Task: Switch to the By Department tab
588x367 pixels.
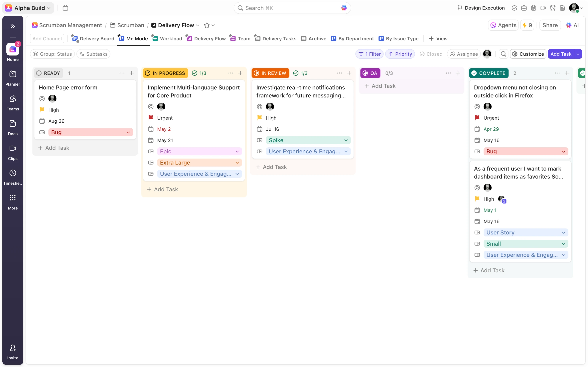Action: pos(352,39)
